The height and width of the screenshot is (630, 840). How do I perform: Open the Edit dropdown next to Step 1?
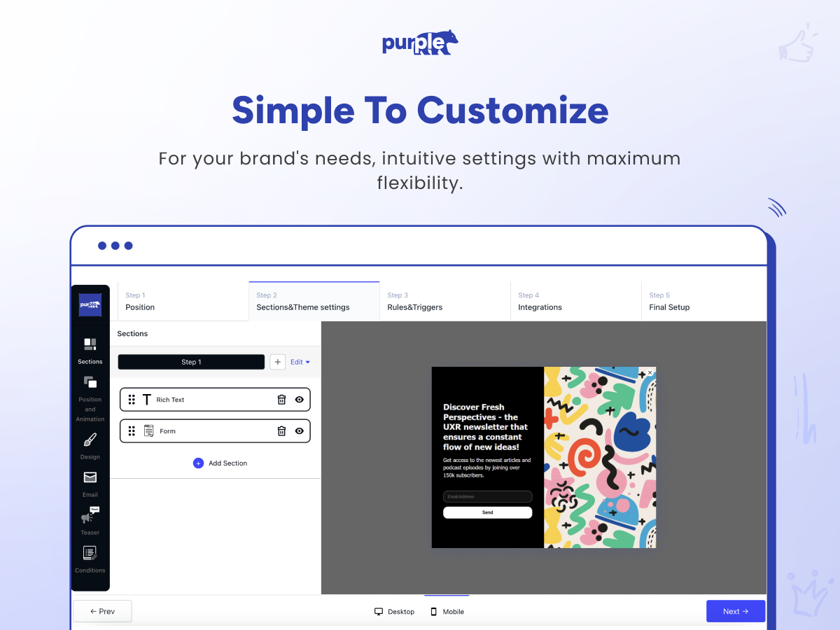(299, 361)
